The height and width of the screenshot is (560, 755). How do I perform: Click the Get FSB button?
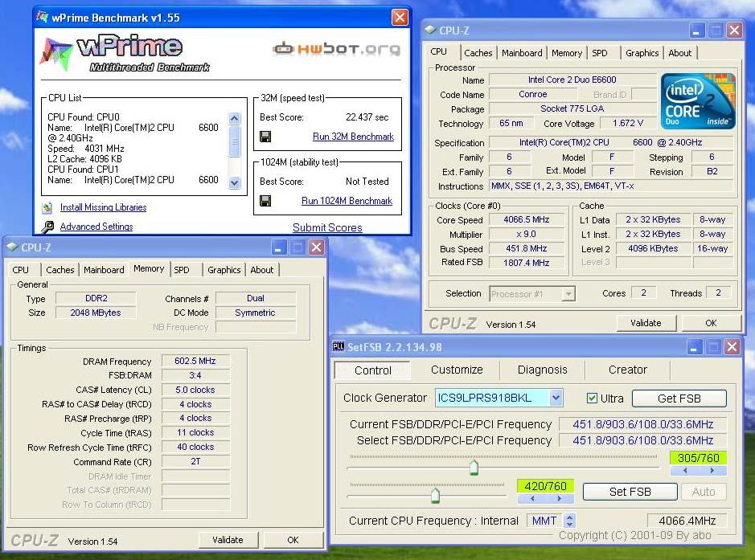pyautogui.click(x=679, y=399)
